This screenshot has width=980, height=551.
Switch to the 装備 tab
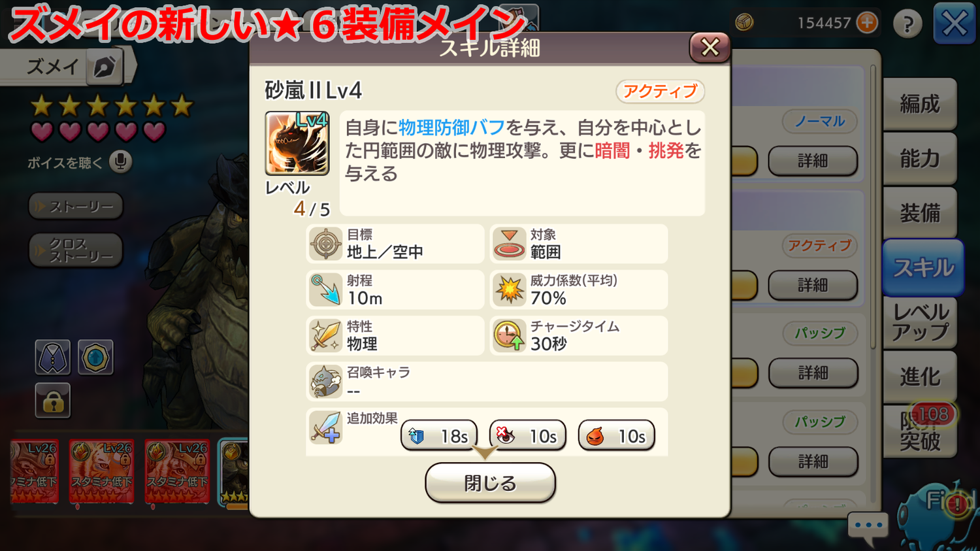click(x=920, y=213)
